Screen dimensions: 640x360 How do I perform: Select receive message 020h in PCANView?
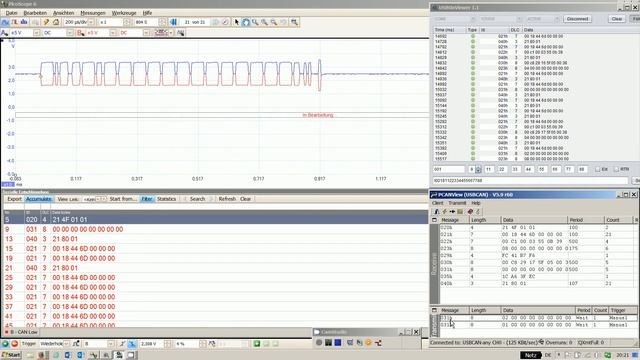pos(537,227)
